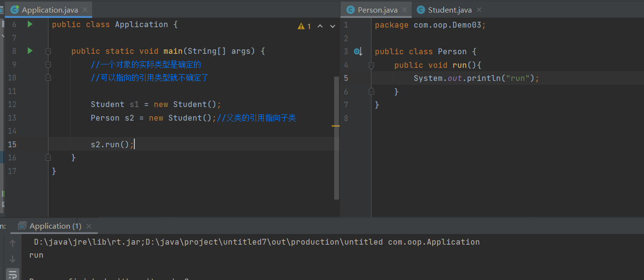Switch to the Student.java tab
This screenshot has width=644, height=280.
coord(449,10)
